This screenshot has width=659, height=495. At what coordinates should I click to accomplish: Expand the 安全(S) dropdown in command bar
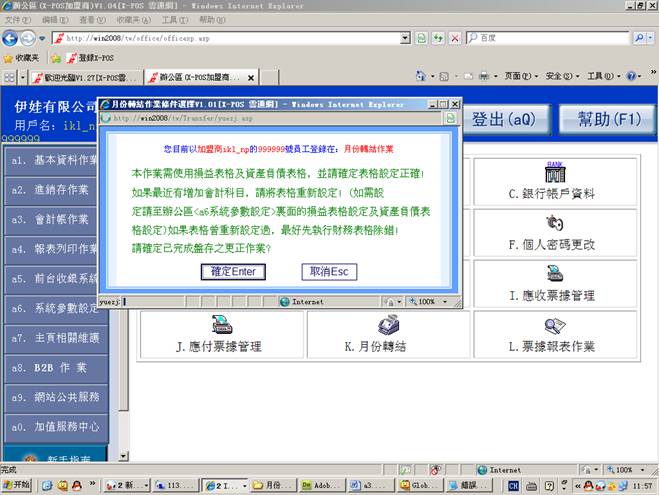click(x=562, y=76)
